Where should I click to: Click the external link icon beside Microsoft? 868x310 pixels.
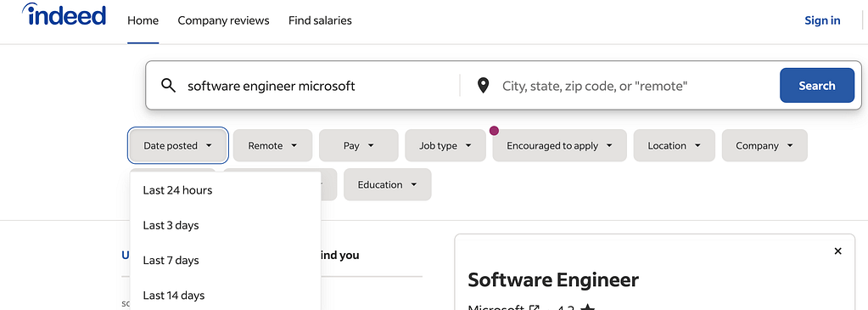point(535,307)
